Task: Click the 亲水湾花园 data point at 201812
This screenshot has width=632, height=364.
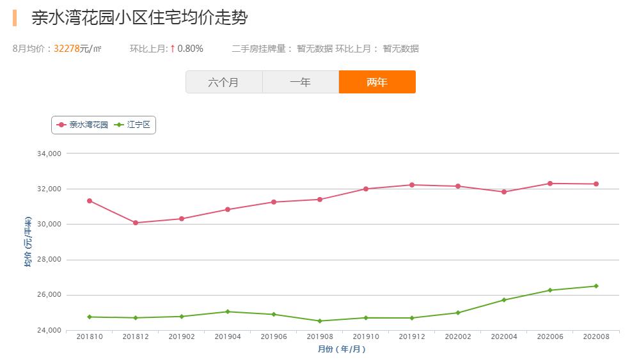Action: pyautogui.click(x=136, y=223)
